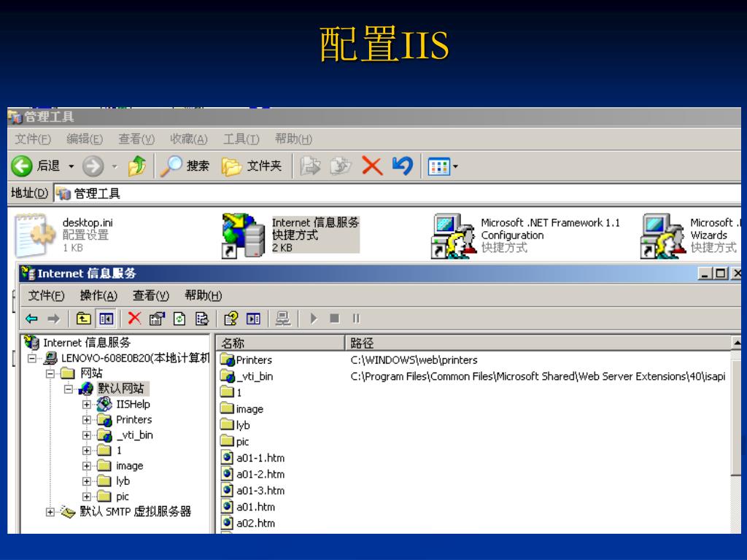Click the Back arrow in IIS toolbar
The height and width of the screenshot is (560, 747).
click(31, 319)
